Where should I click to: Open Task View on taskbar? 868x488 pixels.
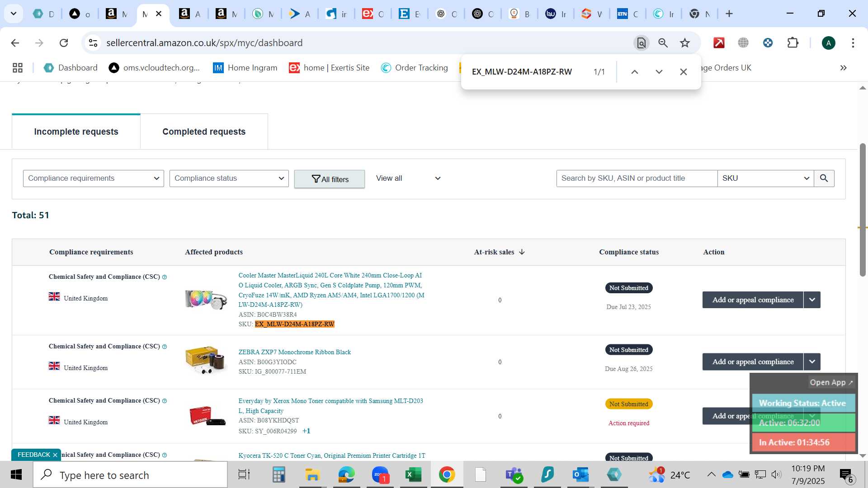[244, 475]
